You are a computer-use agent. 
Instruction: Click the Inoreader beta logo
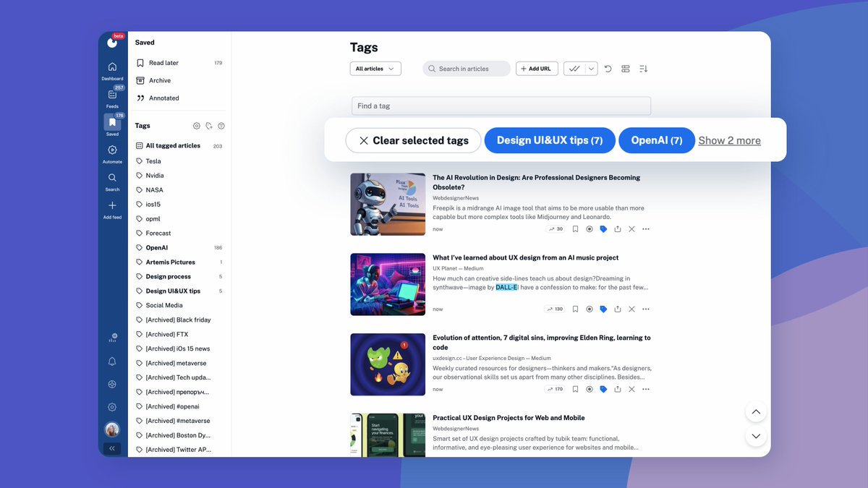pyautogui.click(x=112, y=42)
